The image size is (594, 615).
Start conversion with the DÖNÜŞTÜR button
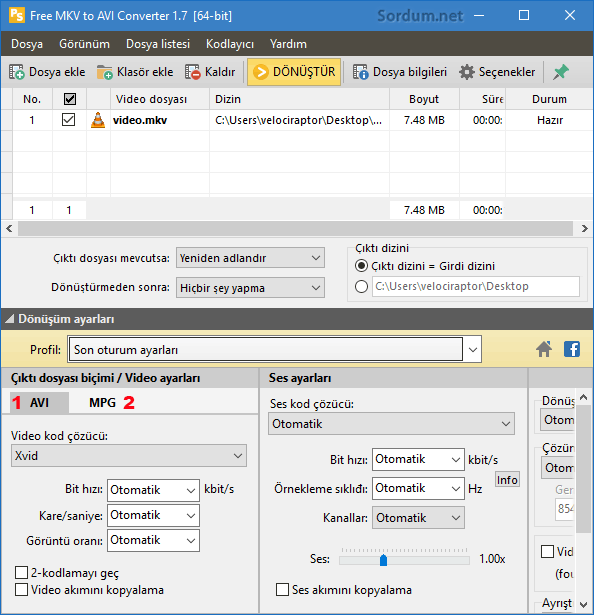294,72
